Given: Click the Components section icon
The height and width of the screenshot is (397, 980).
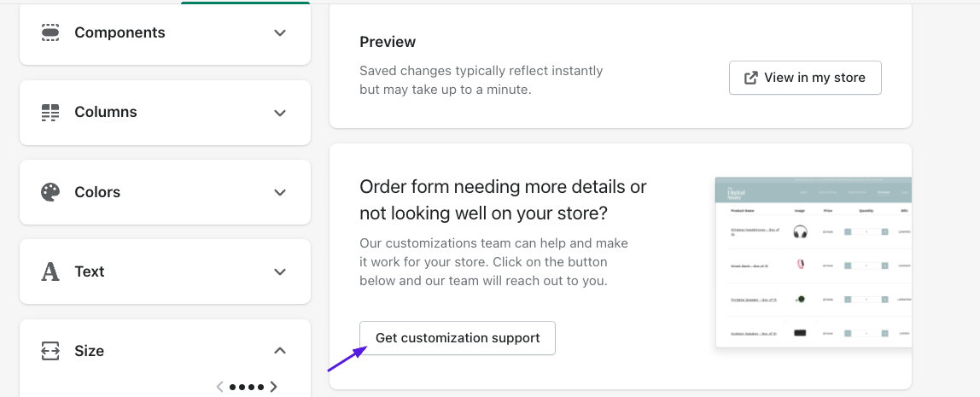Looking at the screenshot, I should click(50, 32).
